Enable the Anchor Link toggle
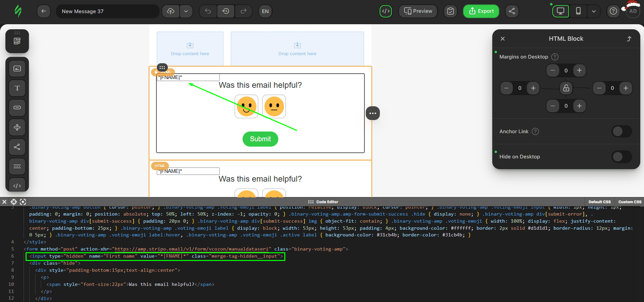This screenshot has width=644, height=302. pyautogui.click(x=621, y=131)
